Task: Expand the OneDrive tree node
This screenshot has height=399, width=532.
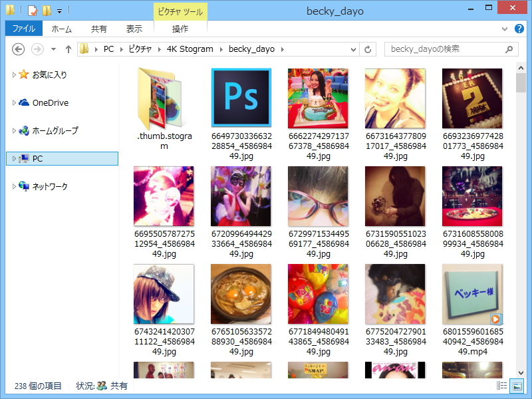Action: coord(14,102)
